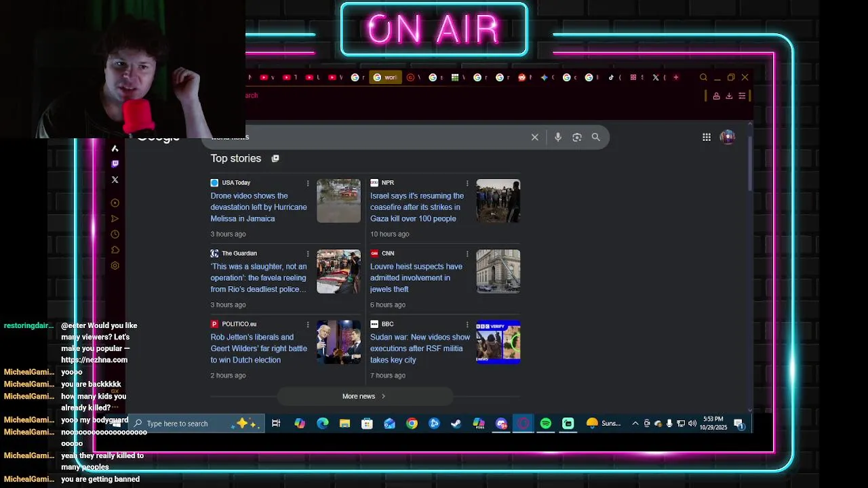Open the My Flow paper-plane icon
Image resolution: width=868 pixels, height=488 pixels.
coord(115,218)
